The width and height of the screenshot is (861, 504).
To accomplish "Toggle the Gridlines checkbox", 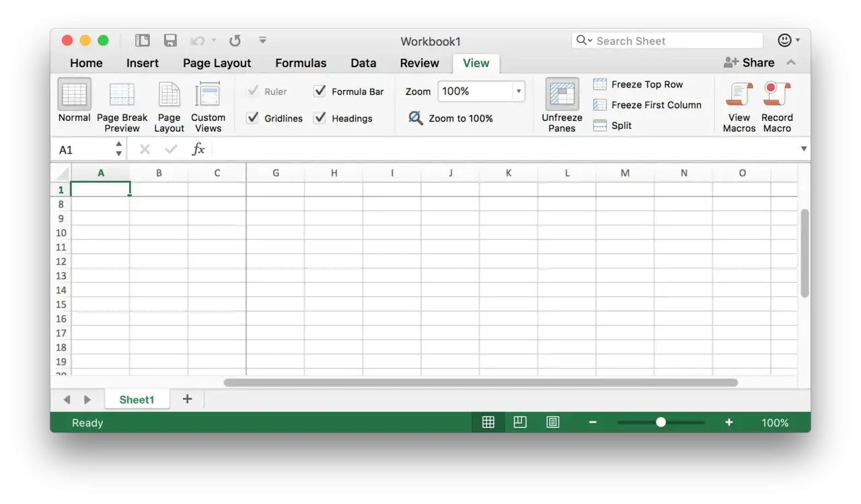I will click(x=253, y=118).
